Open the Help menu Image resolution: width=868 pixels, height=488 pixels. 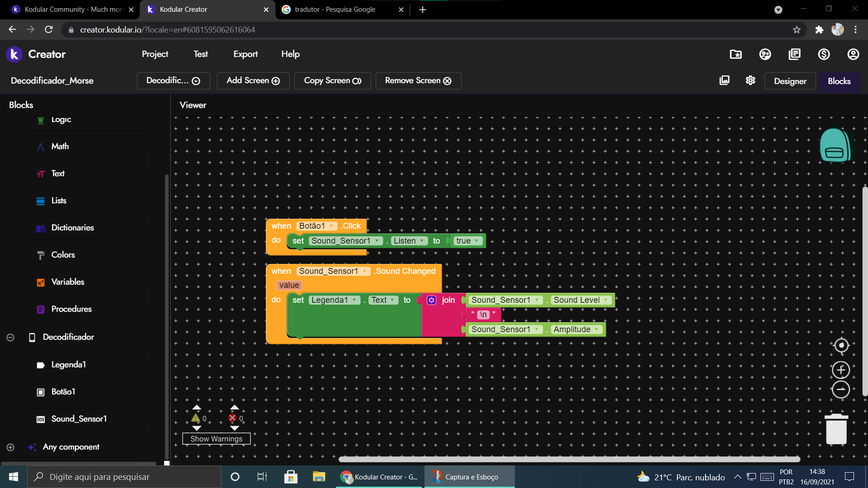(x=290, y=54)
